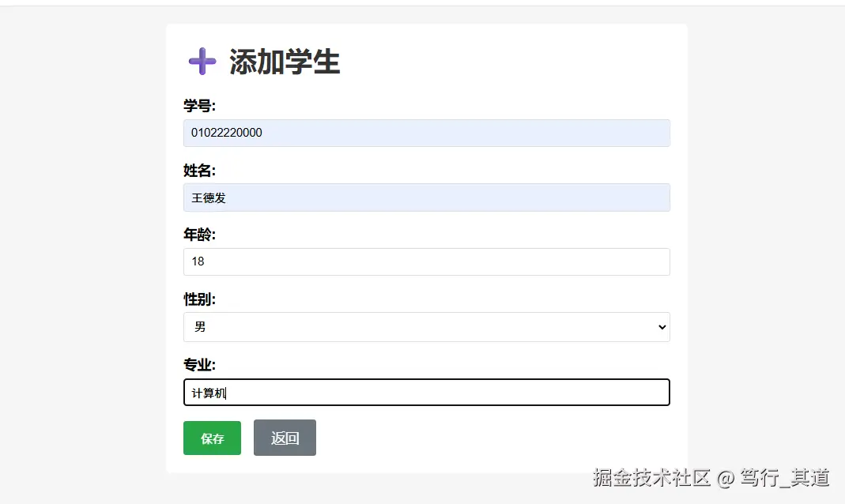Click inside the 学号 student ID field
This screenshot has width=845, height=504.
coord(427,133)
